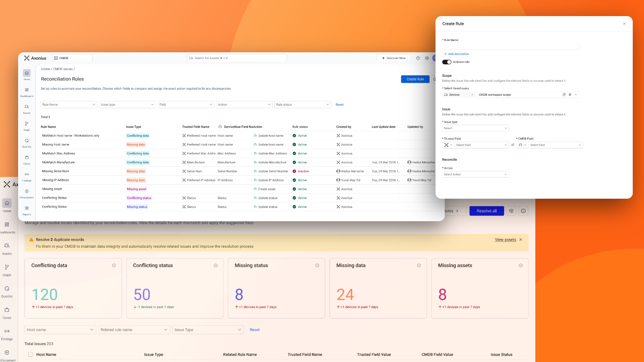Open Queries in the Reconciliation Rules sidebar
The height and width of the screenshot is (362, 644).
tap(27, 143)
